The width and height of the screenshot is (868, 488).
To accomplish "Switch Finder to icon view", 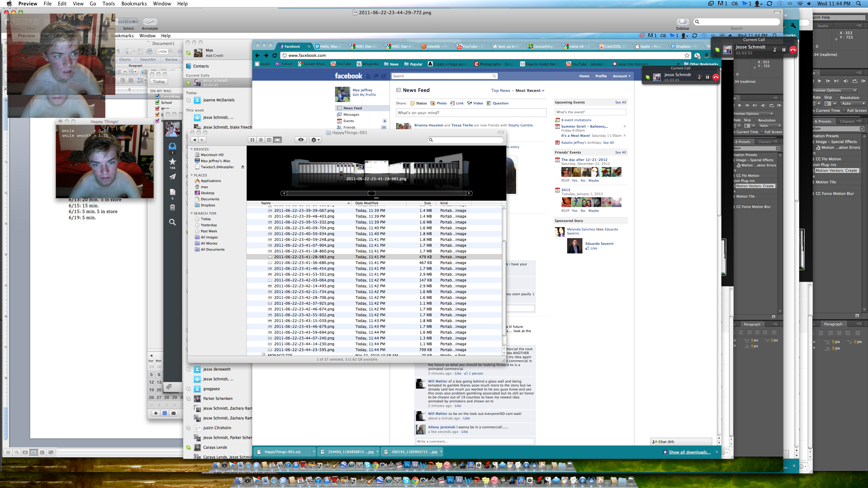I will tap(252, 140).
